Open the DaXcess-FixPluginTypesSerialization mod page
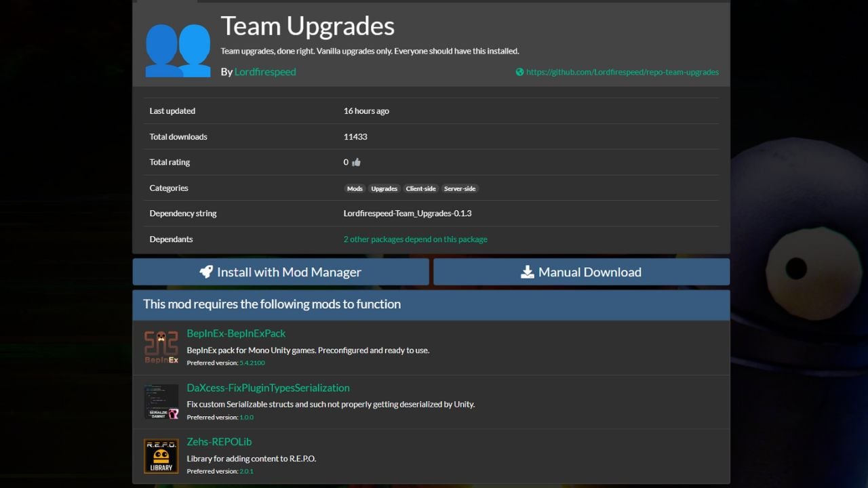Viewport: 868px width, 488px height. [268, 388]
